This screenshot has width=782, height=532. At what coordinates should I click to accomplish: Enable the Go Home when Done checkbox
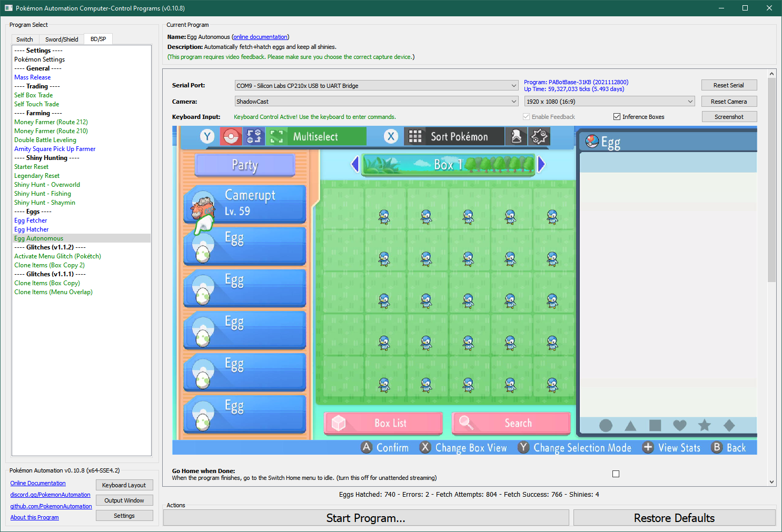(x=616, y=474)
